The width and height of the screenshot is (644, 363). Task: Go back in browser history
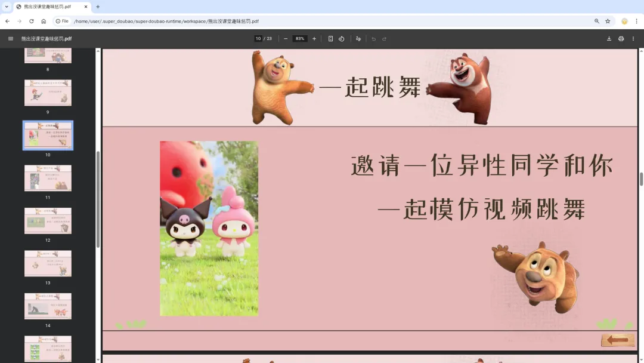[x=7, y=21]
